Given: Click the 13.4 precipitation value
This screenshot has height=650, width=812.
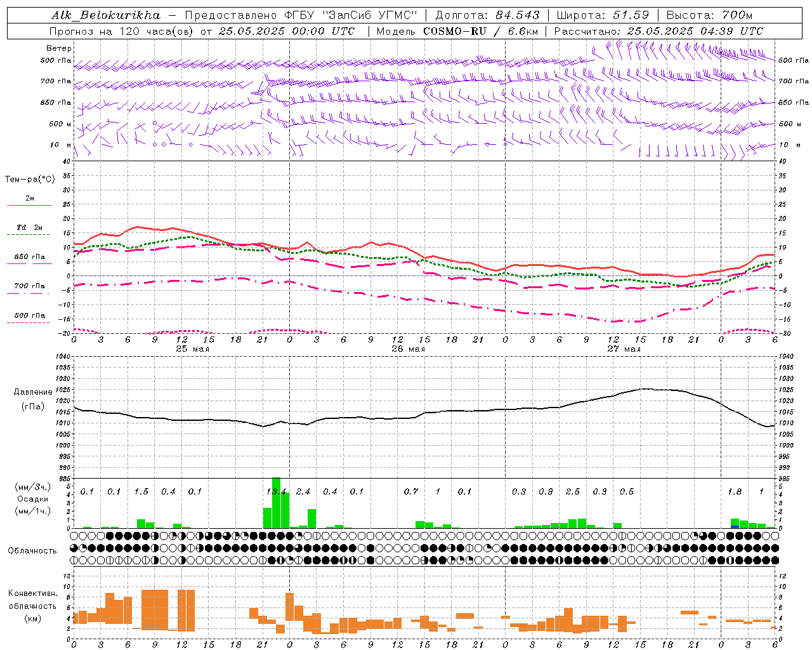Looking at the screenshot, I should tap(277, 492).
